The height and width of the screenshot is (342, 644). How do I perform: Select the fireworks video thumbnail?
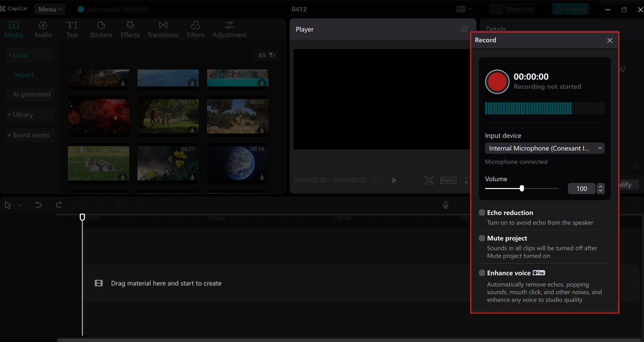click(99, 117)
